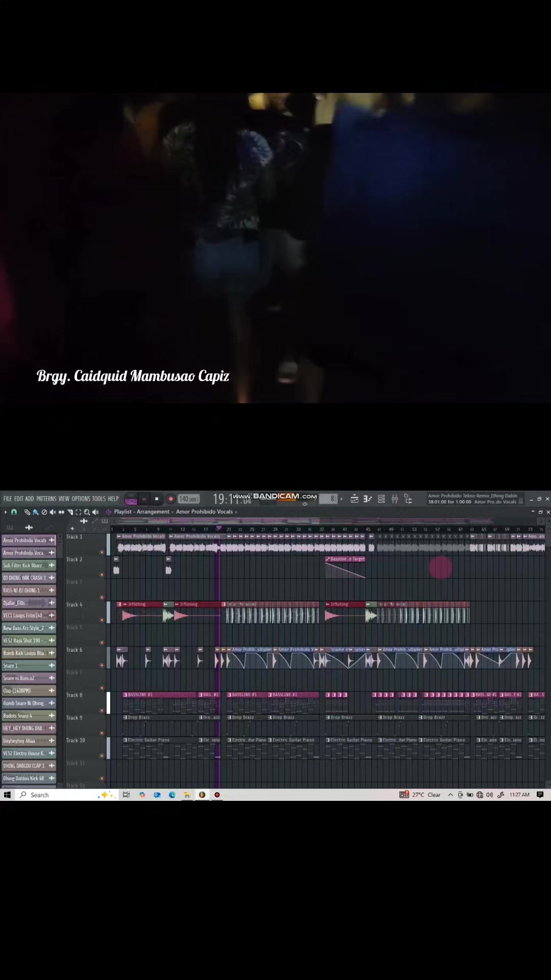Click the tempo field showing 140.000
Viewport: 551px width, 980px height.
[x=188, y=499]
